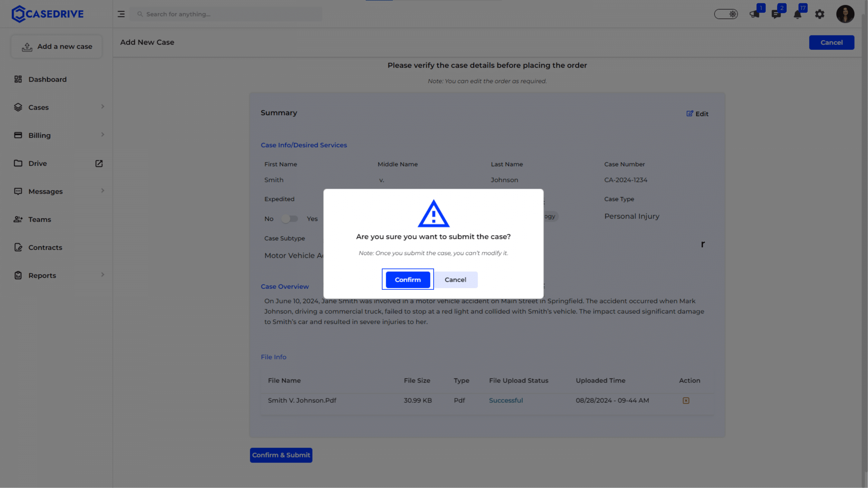Open the notifications bell icon
This screenshot has width=868, height=488.
pyautogui.click(x=797, y=14)
